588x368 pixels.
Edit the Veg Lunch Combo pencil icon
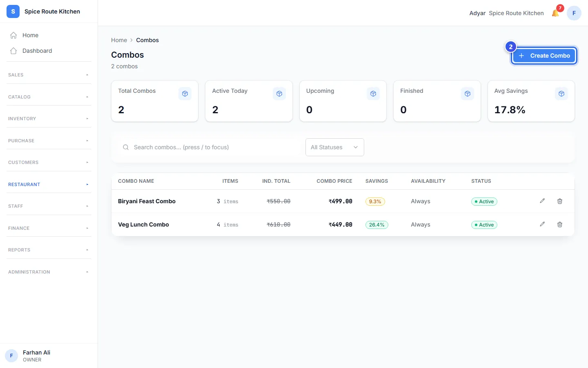pyautogui.click(x=542, y=224)
